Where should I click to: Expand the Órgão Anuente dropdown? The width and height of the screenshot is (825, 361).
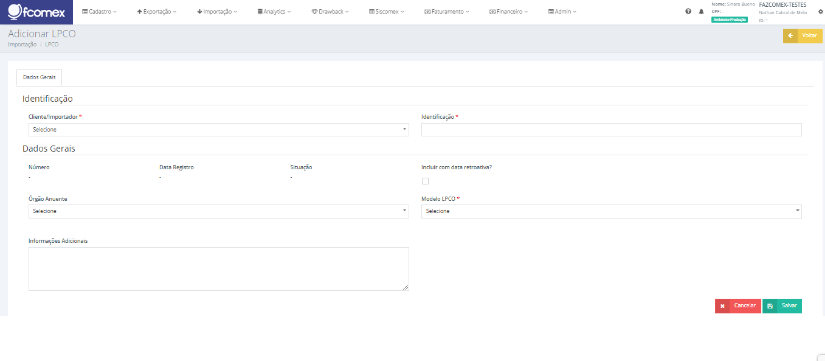tap(218, 211)
